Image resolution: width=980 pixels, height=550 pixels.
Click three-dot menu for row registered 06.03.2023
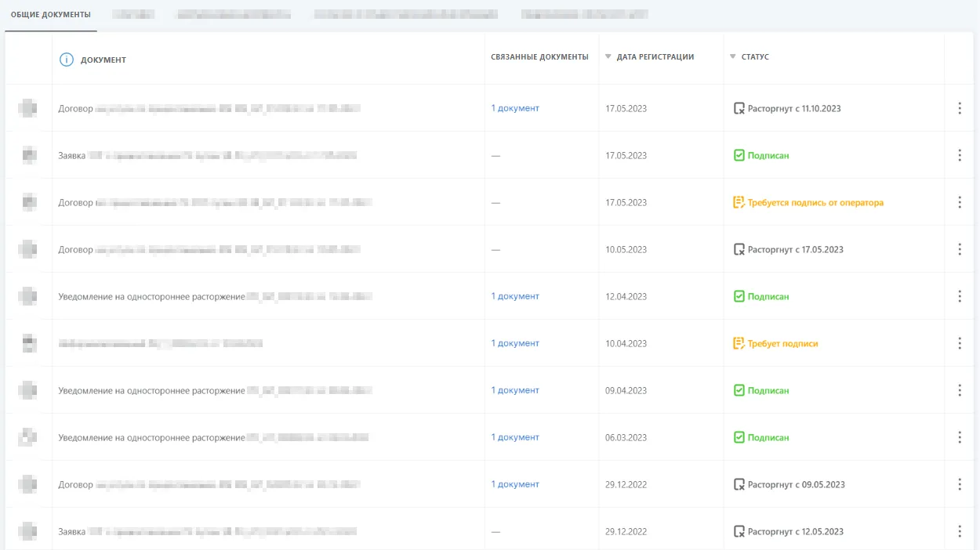pyautogui.click(x=960, y=437)
